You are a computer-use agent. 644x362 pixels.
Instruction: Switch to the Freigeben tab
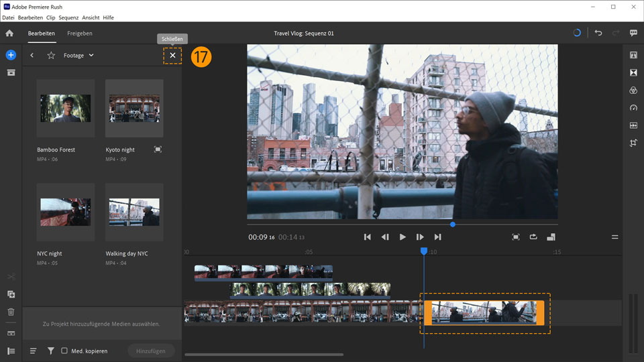(x=80, y=34)
